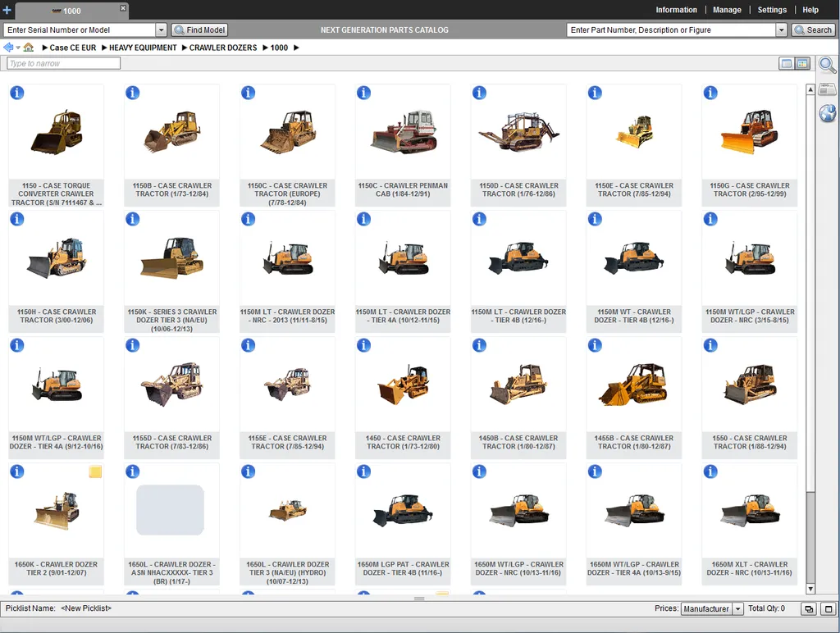Open info for 1150M LT Tier 4A dozer
This screenshot has height=633, width=840.
coord(363,219)
